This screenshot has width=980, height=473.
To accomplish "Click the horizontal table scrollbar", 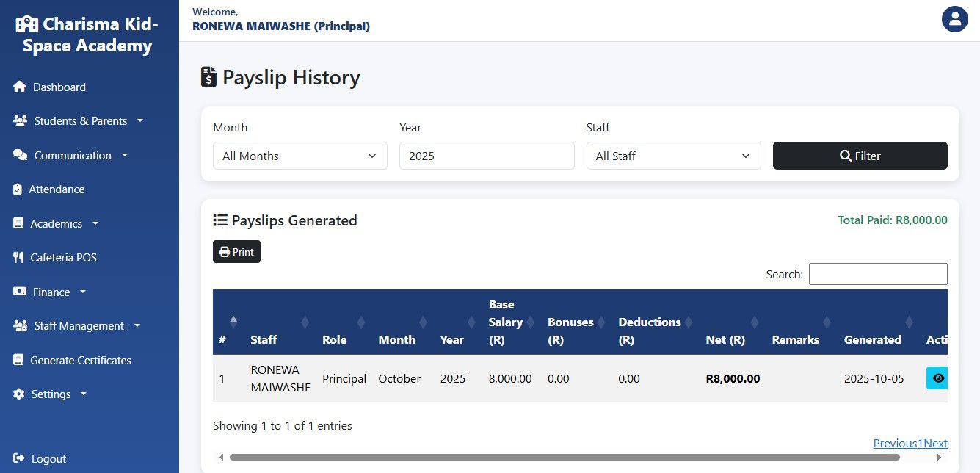I will coord(564,457).
